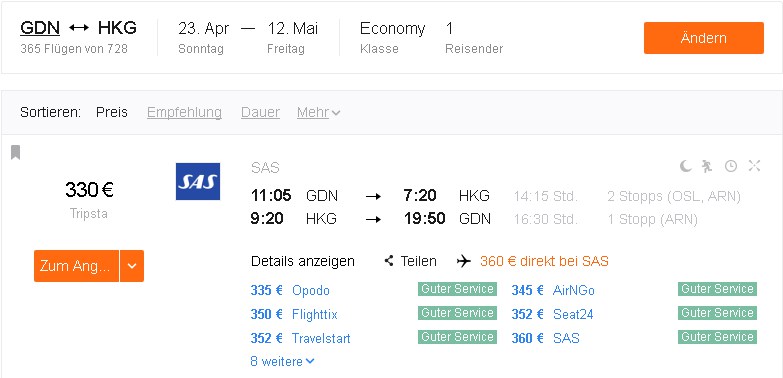
Task: Sort results by Dauer
Action: click(x=260, y=113)
